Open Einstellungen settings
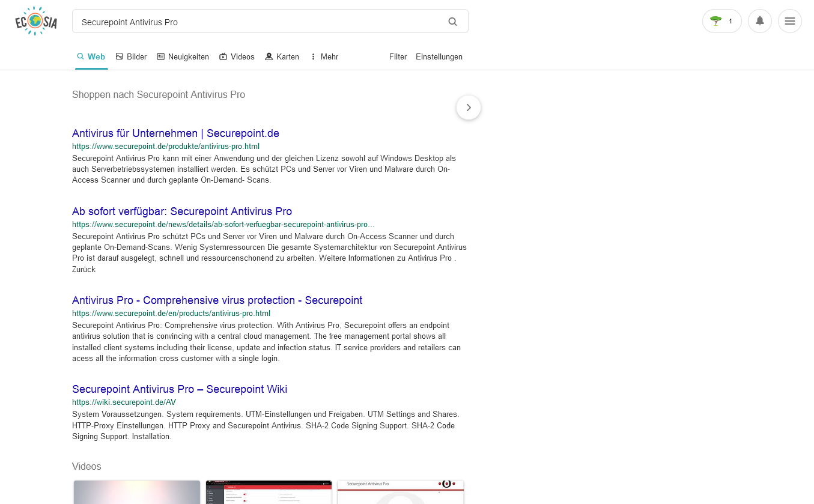The height and width of the screenshot is (504, 814). 439,56
